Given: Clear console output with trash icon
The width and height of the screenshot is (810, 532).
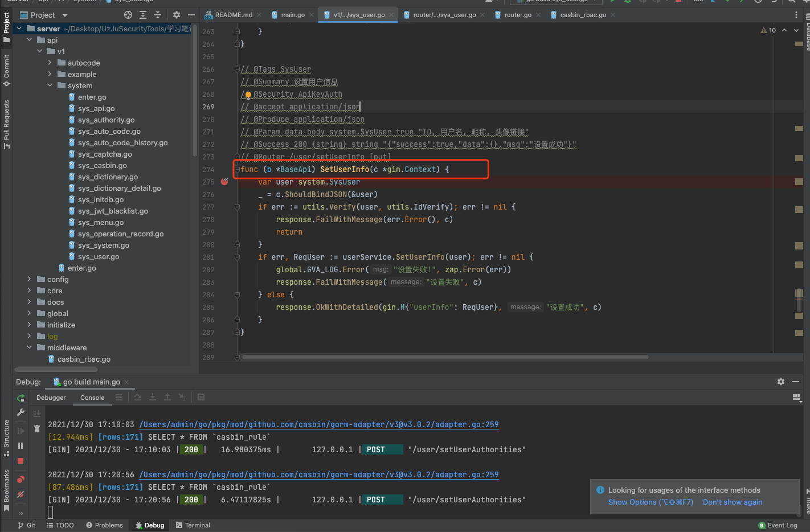Looking at the screenshot, I should click(x=37, y=429).
